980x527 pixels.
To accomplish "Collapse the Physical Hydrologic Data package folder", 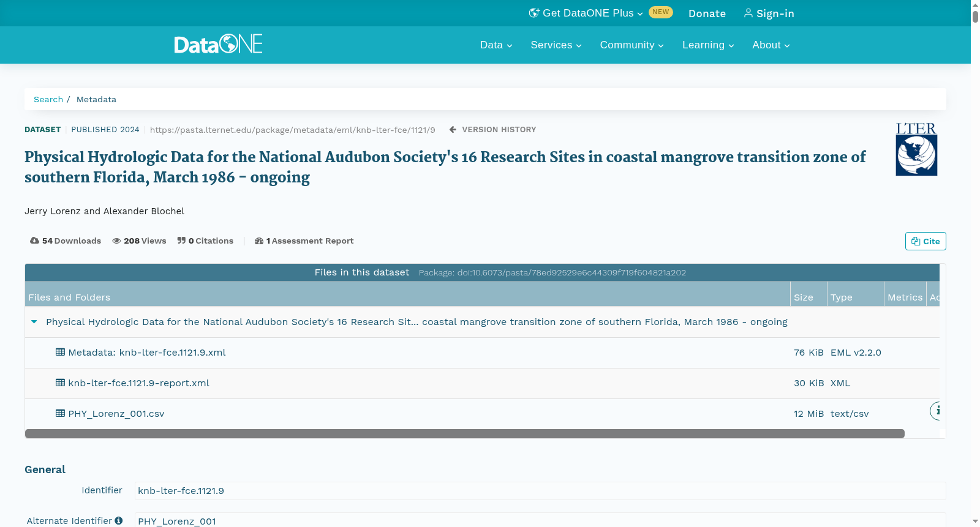I will (34, 321).
